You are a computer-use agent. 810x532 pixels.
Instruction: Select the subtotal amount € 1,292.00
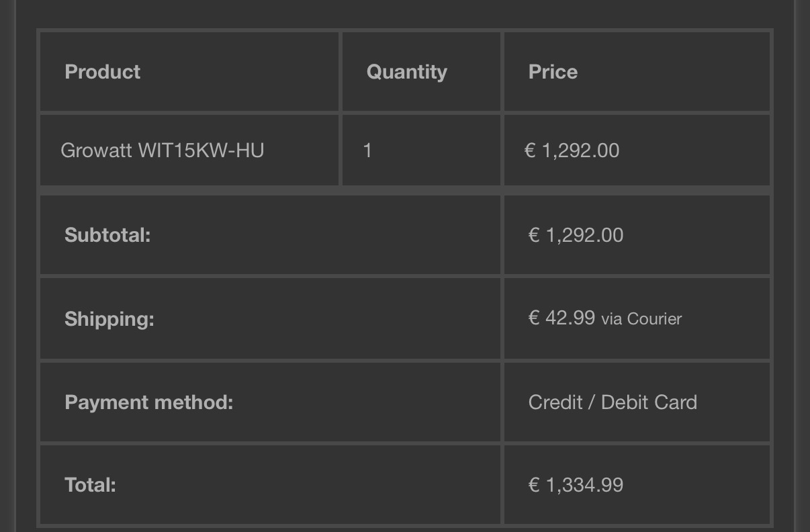576,235
